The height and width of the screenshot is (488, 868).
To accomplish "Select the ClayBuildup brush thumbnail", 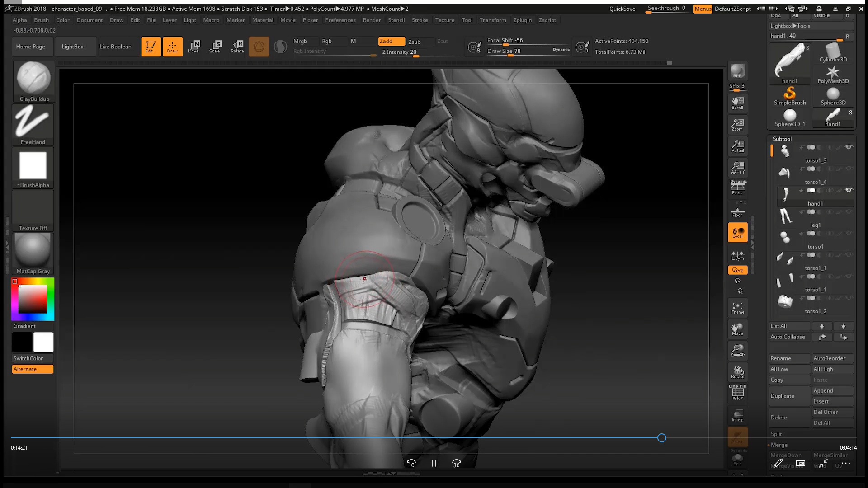I will pos(33,79).
